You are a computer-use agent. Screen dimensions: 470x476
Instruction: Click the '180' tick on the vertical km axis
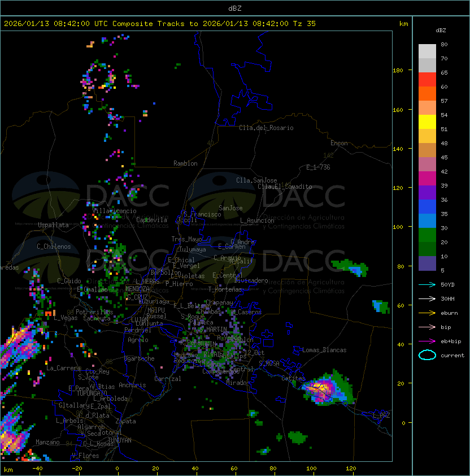click(398, 71)
